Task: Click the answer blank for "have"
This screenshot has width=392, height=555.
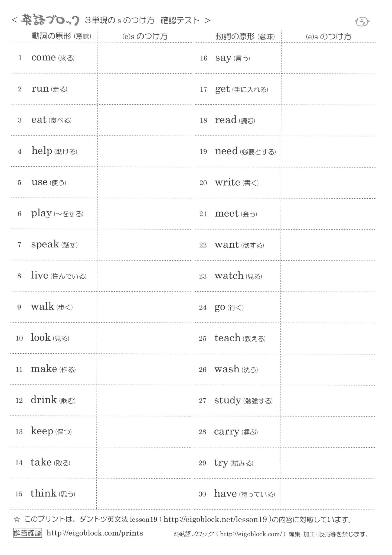Action: coord(328,494)
